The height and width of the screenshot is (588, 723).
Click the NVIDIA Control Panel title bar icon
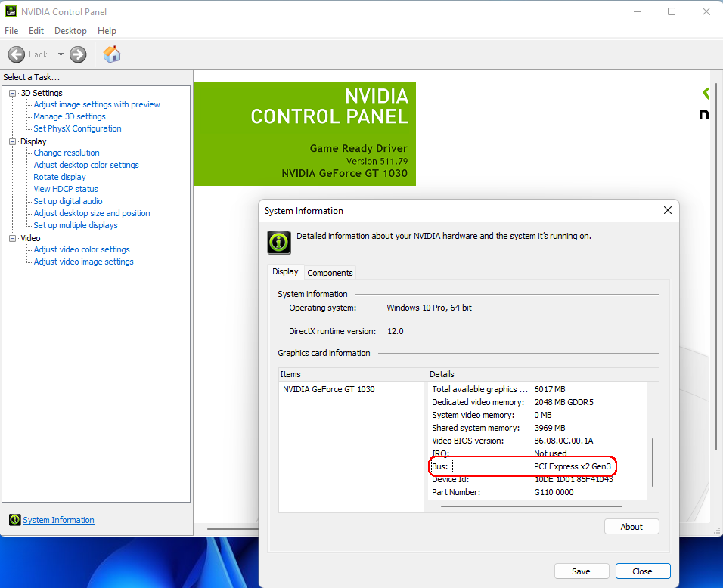(x=11, y=11)
